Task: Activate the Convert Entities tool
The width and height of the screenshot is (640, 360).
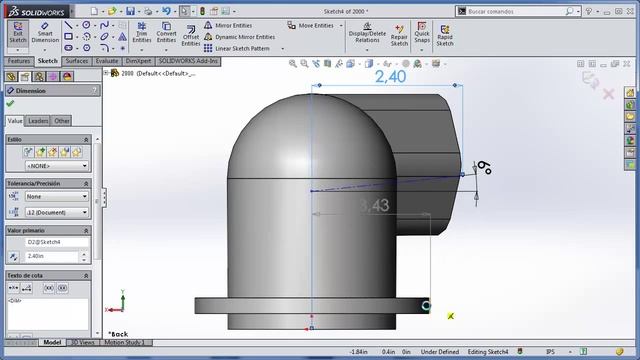Action: 166,33
